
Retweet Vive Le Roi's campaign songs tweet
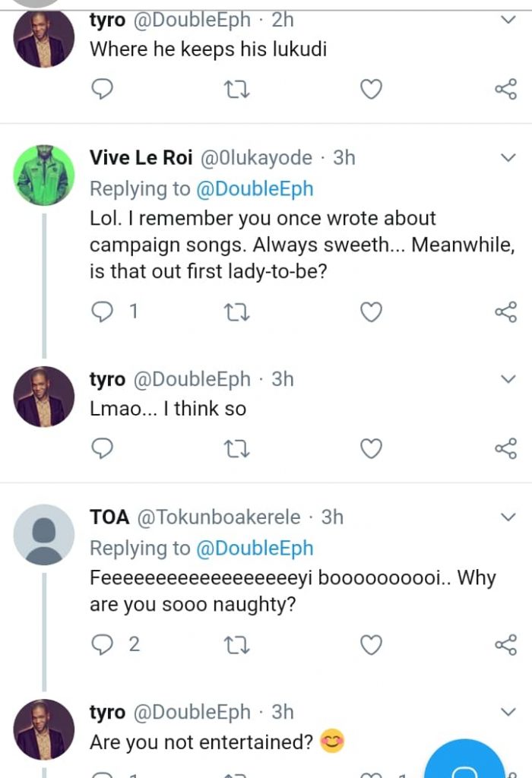tap(236, 312)
